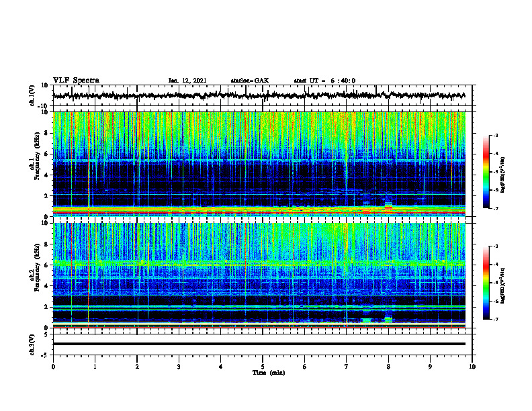Click the "5" tick on the ch.3(V) axis
532x411 pixels.
[46, 334]
